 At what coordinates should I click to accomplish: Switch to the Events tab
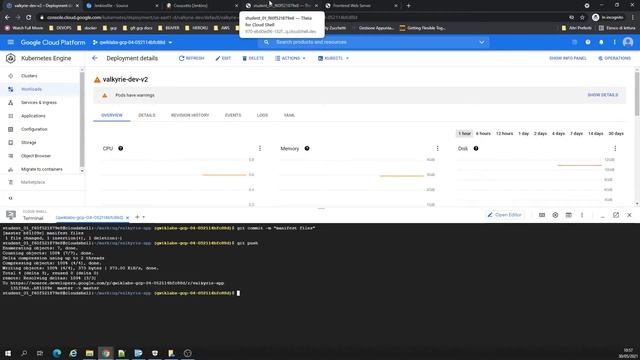(233, 116)
